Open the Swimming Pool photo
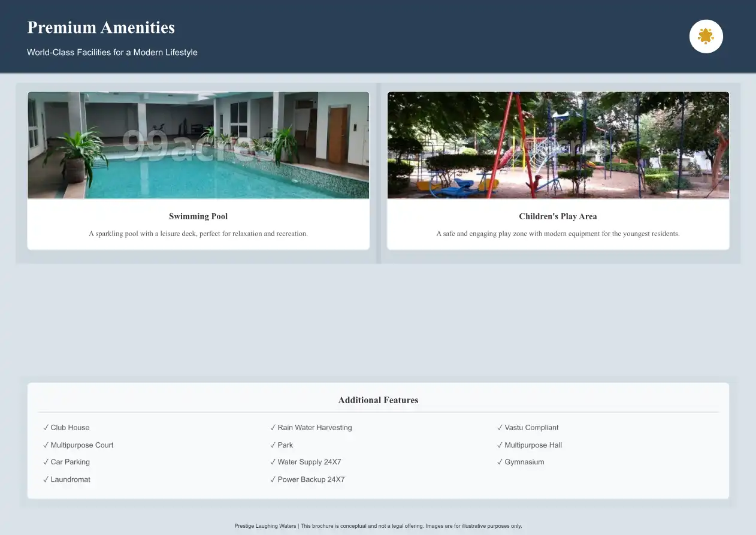Image resolution: width=756 pixels, height=535 pixels. 198,145
